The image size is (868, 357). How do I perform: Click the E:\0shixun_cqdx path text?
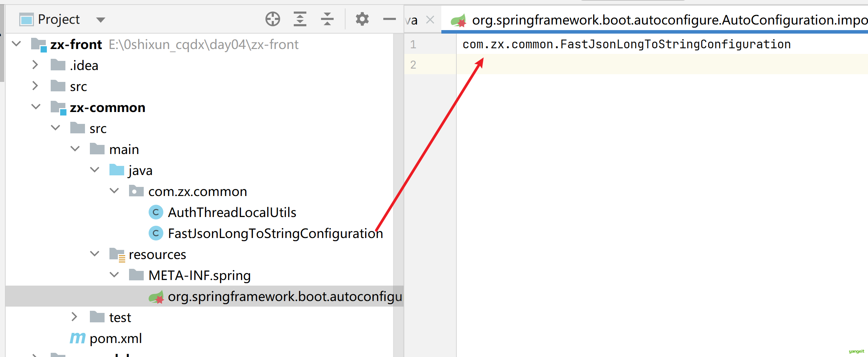(x=204, y=44)
